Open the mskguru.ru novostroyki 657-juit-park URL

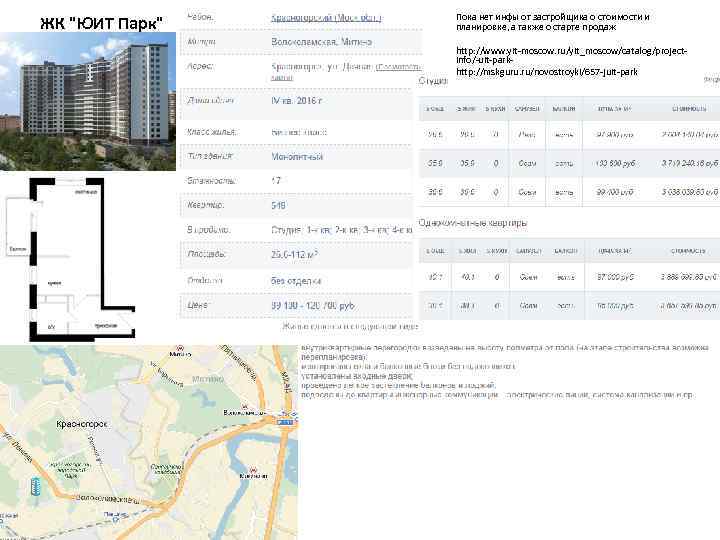click(546, 72)
